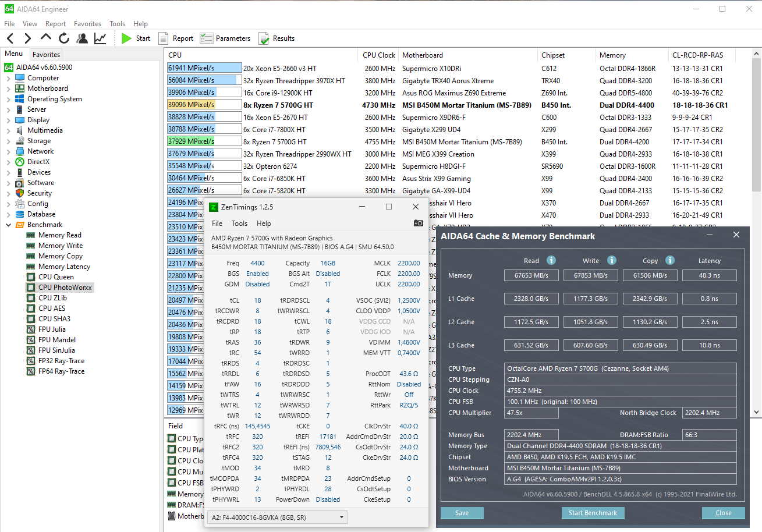The height and width of the screenshot is (532, 762).
Task: Click the info icon next to Copy
Action: pyautogui.click(x=670, y=260)
